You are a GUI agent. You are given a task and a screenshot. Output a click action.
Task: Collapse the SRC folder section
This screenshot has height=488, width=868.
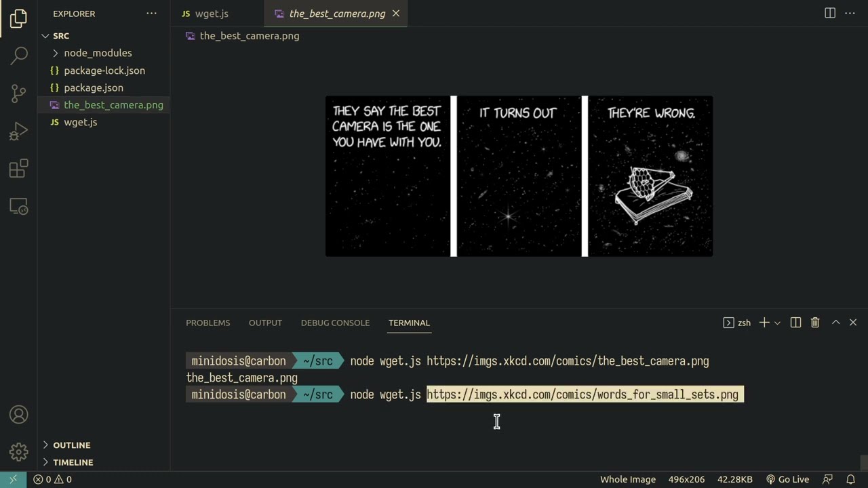[x=104, y=36]
